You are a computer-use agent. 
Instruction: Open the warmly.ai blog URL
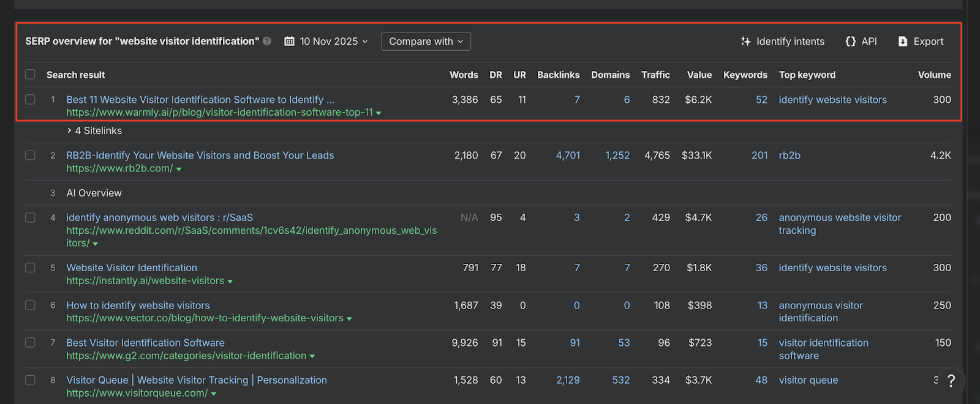[x=219, y=113]
